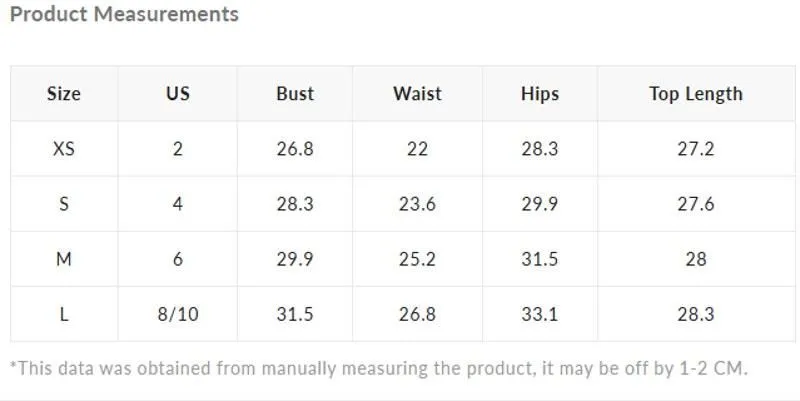Screen dimensions: 800x401
Task: Click the manual measuring disclaimer note
Action: (379, 368)
